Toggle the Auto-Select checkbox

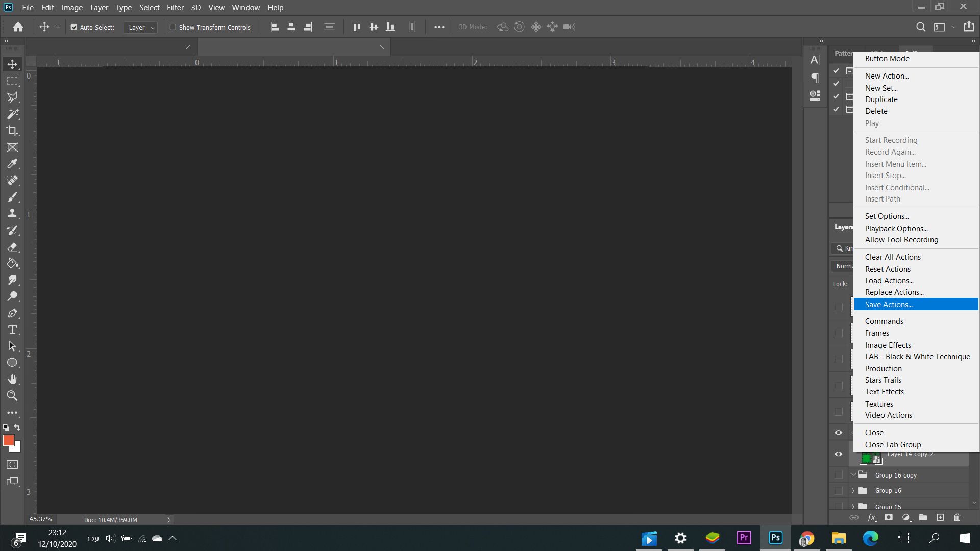coord(74,27)
